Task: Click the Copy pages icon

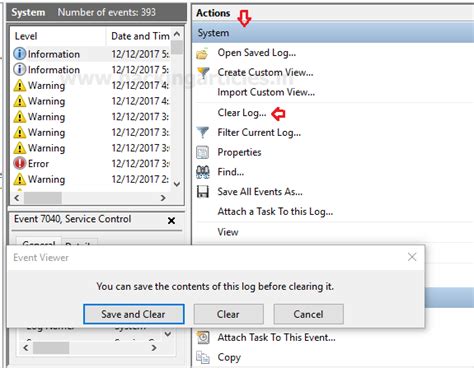Action: click(203, 357)
